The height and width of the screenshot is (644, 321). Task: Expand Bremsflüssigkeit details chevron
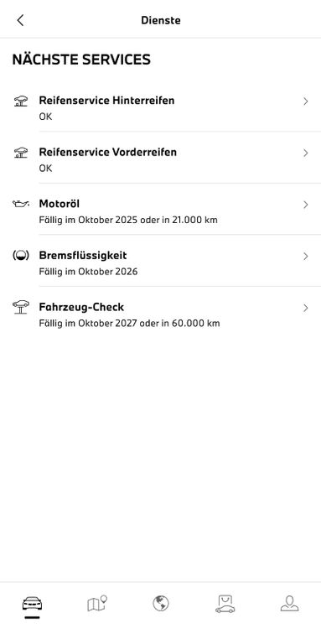(x=305, y=257)
